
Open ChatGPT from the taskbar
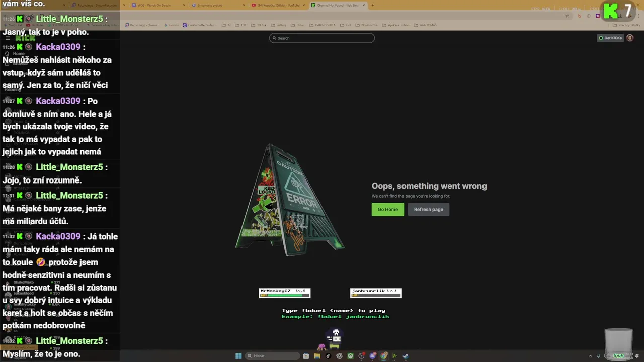click(x=339, y=356)
